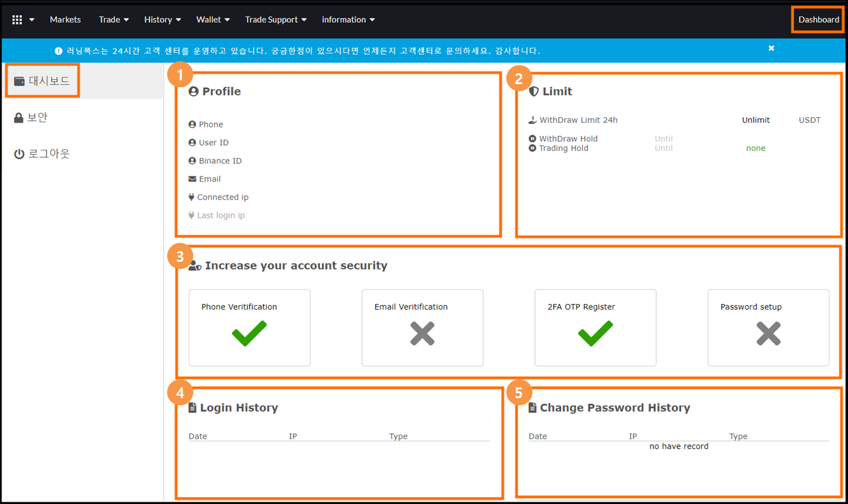
Task: Click the Login History document icon
Action: pos(193,408)
